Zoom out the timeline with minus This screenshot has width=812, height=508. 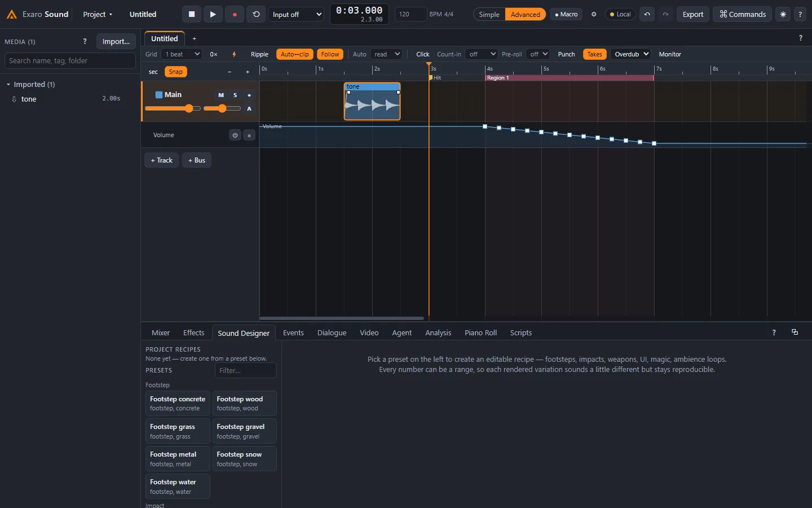point(230,72)
